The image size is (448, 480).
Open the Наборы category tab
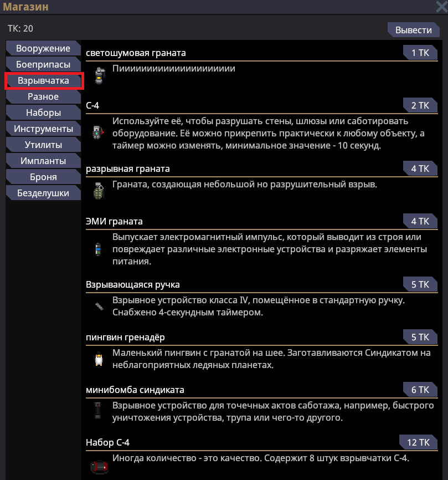point(43,113)
